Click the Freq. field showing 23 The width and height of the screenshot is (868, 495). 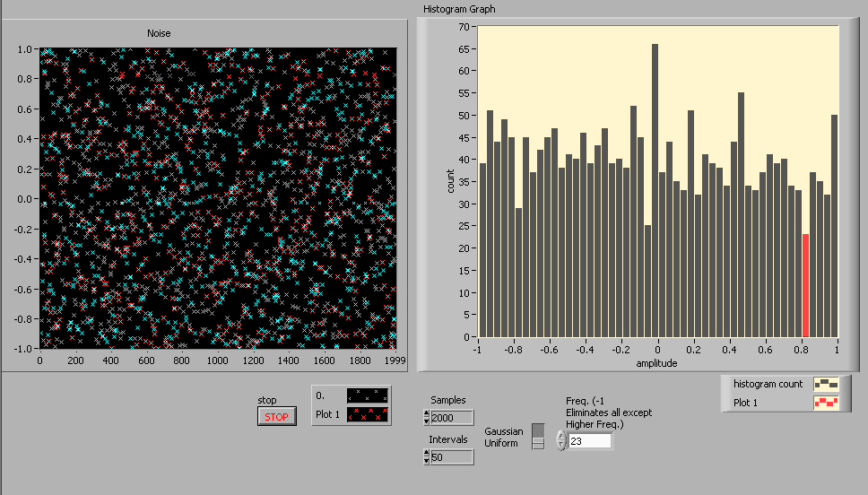click(x=590, y=440)
